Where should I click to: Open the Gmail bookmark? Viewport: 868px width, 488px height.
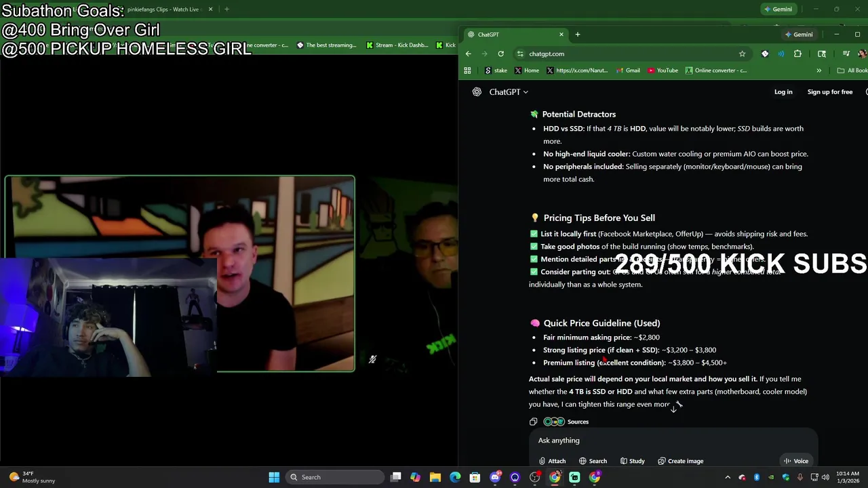coord(627,70)
